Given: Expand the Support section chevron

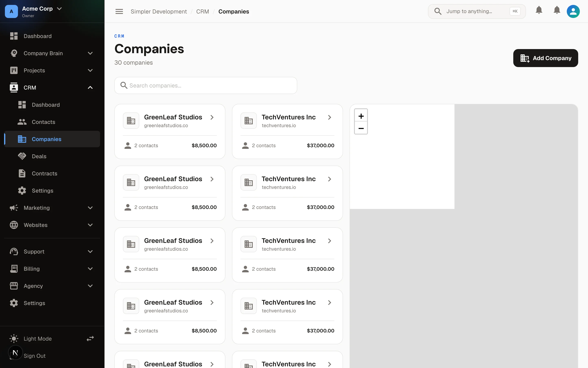Looking at the screenshot, I should [x=90, y=251].
